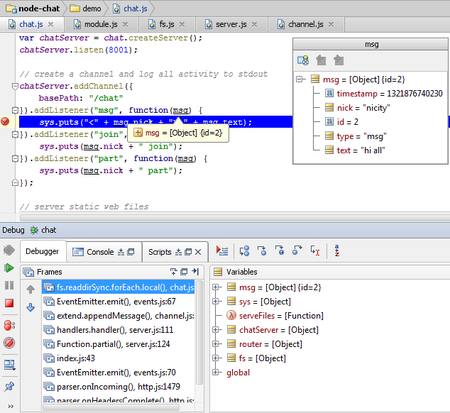Switch to the Debugger tab

tap(42, 251)
